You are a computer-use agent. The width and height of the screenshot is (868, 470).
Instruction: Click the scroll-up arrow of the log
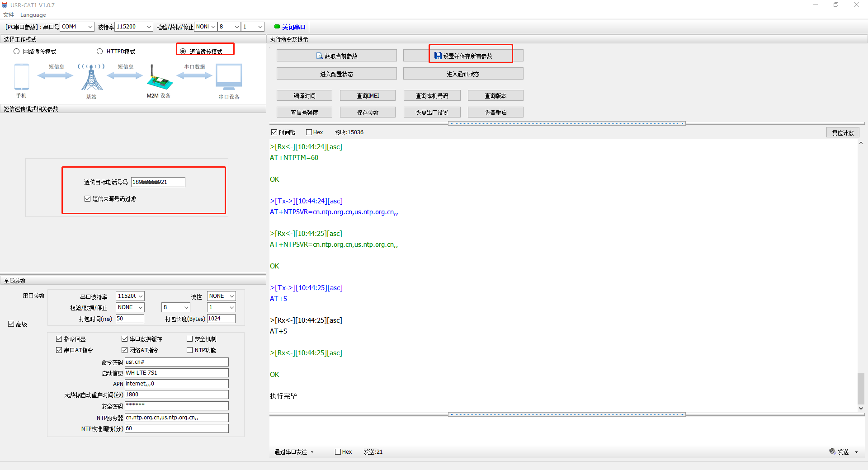pos(861,143)
